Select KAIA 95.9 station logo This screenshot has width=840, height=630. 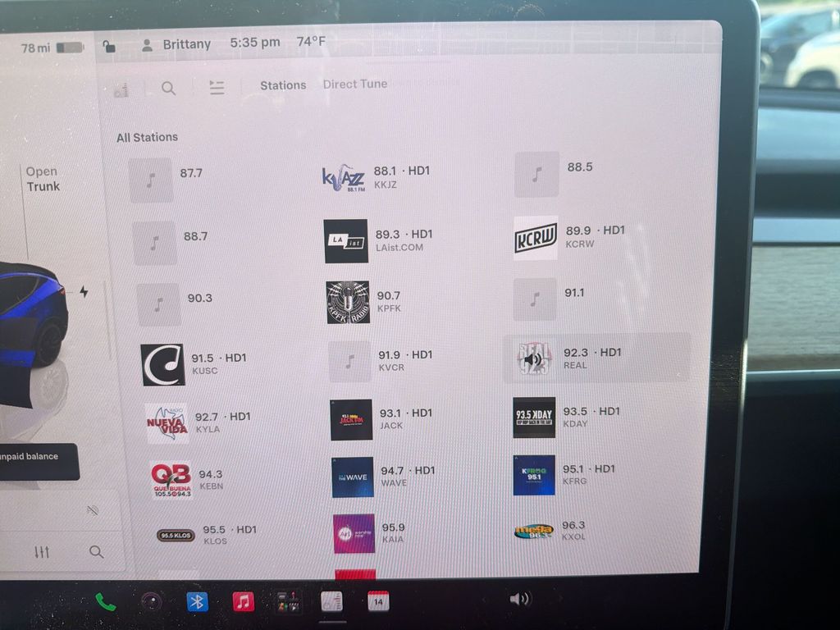tap(354, 533)
